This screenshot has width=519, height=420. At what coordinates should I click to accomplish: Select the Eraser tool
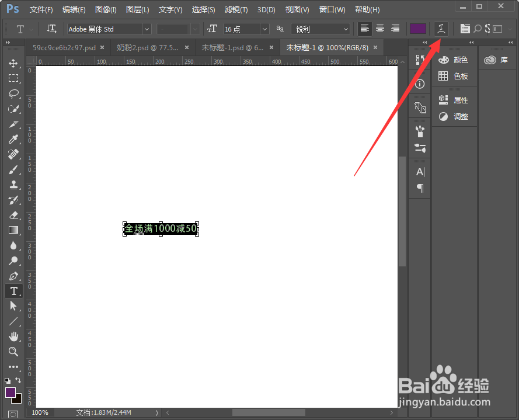click(13, 216)
